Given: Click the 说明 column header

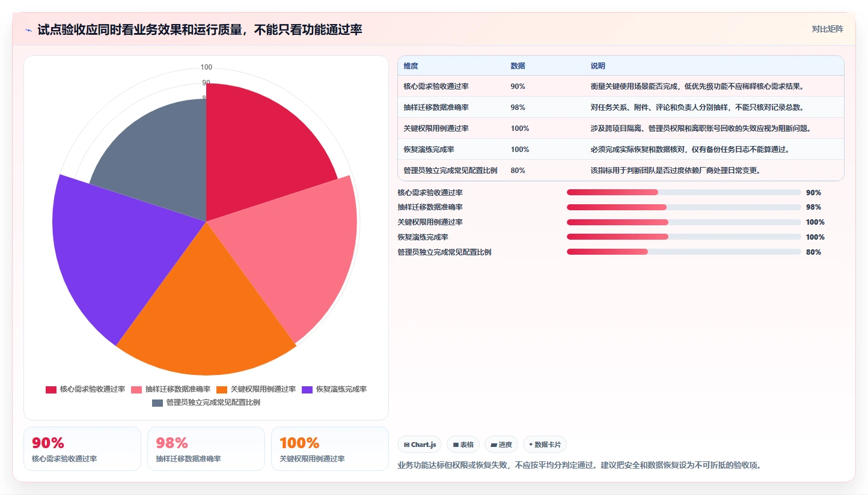Looking at the screenshot, I should (598, 65).
